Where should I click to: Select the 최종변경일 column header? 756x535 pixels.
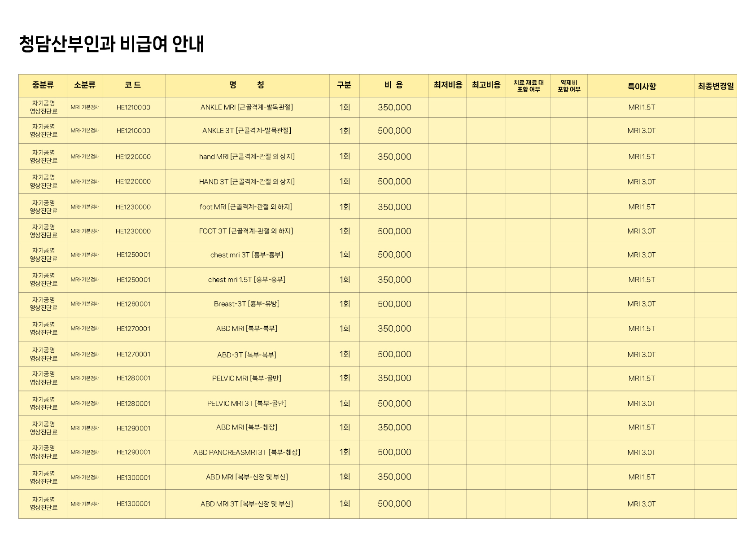tap(716, 86)
